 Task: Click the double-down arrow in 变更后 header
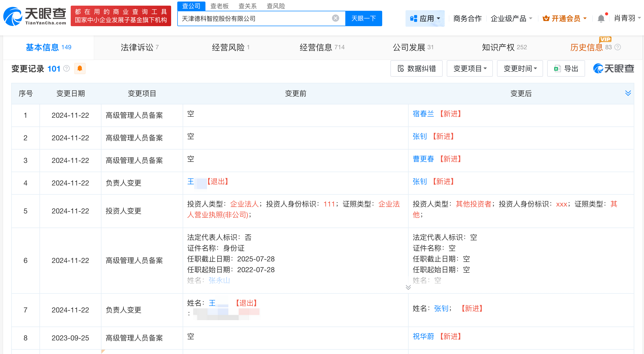[x=628, y=93]
